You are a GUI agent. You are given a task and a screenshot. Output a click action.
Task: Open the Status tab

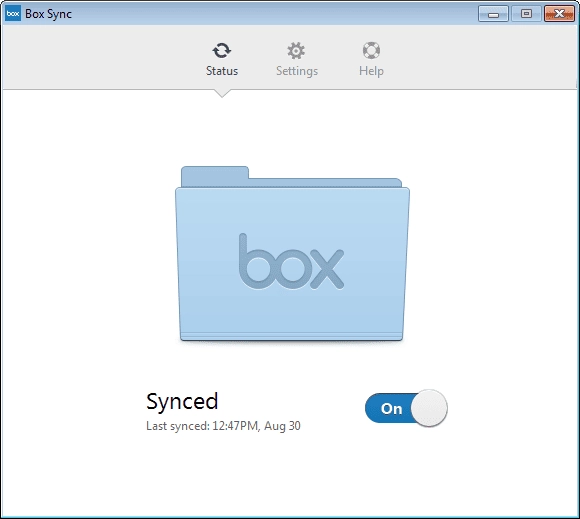click(222, 59)
